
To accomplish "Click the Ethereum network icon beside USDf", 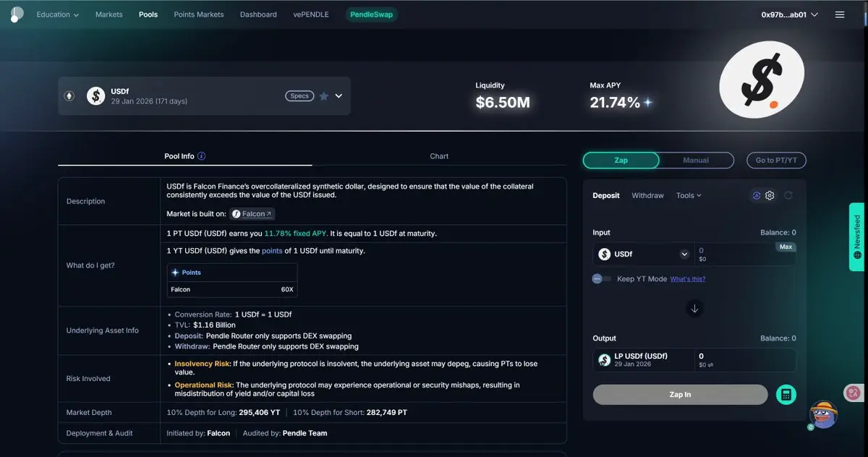I will (x=69, y=95).
